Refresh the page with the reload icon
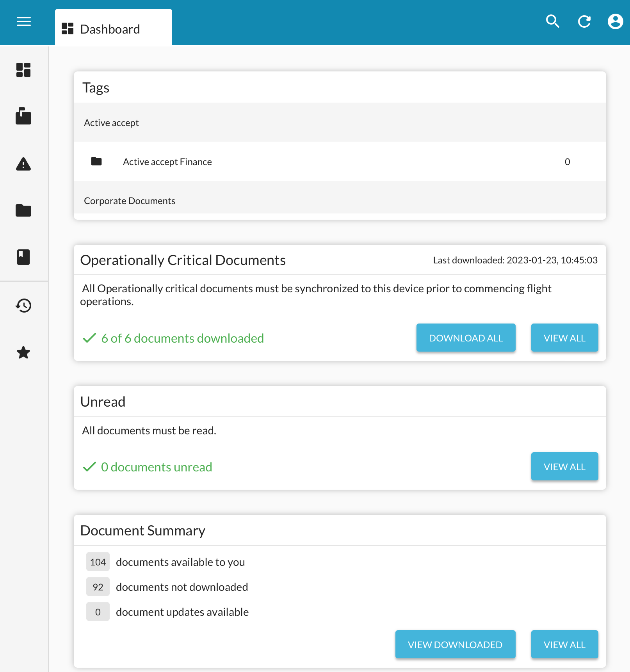Screen dimensions: 630x672 point(584,22)
